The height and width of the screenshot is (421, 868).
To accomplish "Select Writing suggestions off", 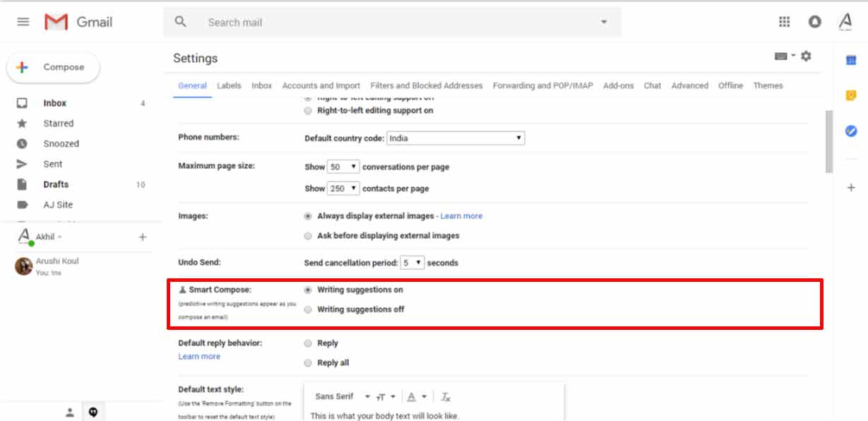I will 307,309.
